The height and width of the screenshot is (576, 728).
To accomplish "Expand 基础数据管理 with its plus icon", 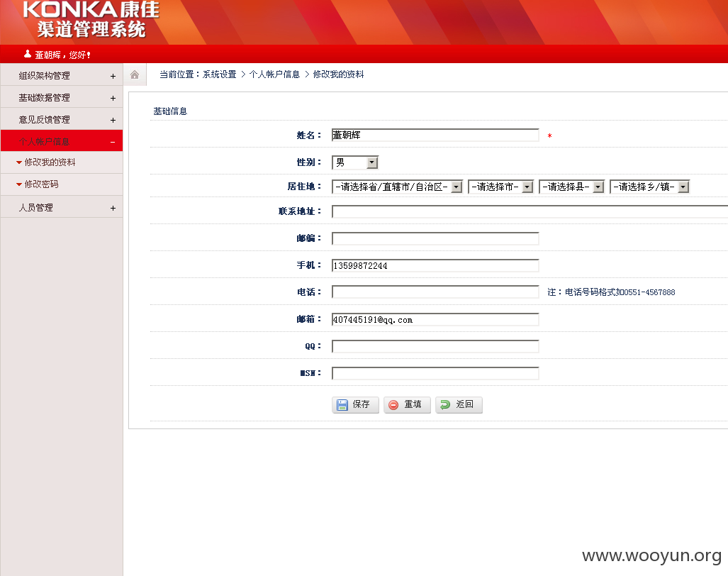I will pyautogui.click(x=113, y=98).
